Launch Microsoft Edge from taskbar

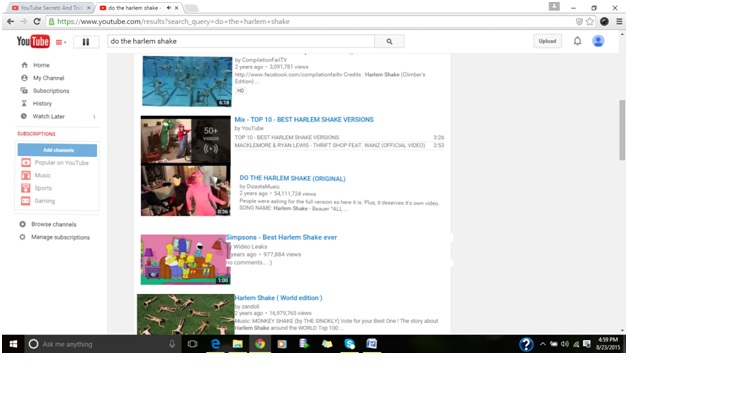215,344
